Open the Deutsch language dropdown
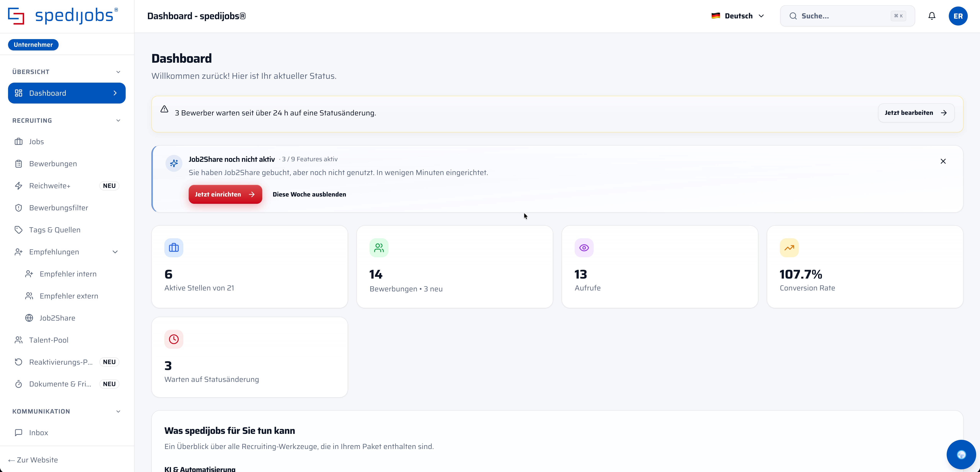Image resolution: width=980 pixels, height=472 pixels. coord(738,16)
